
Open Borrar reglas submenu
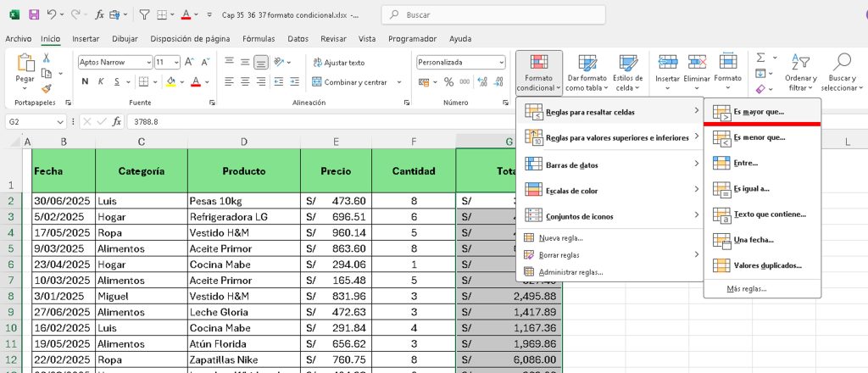tap(610, 255)
